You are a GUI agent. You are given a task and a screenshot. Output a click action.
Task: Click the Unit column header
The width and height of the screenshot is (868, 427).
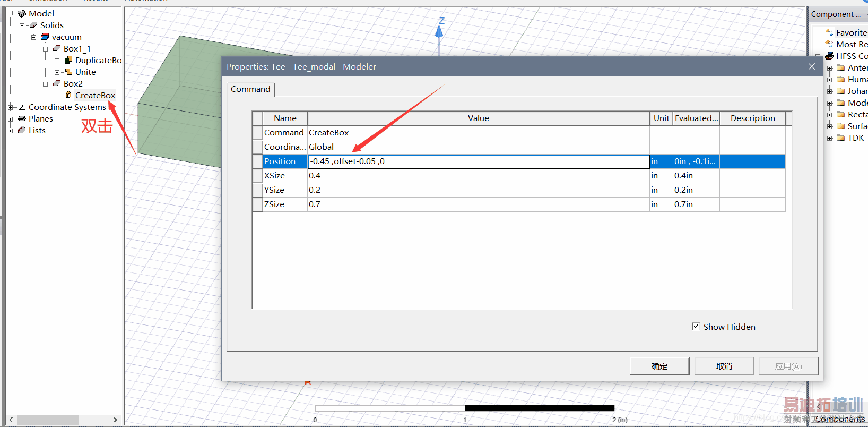tap(661, 118)
